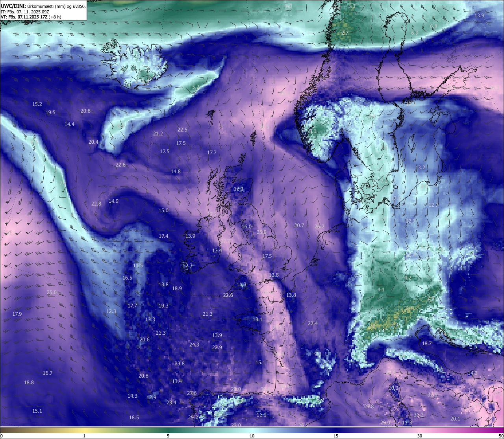The height and width of the screenshot is (439, 504).
Task: Click the 22.8 value label
Action: [x=96, y=204]
